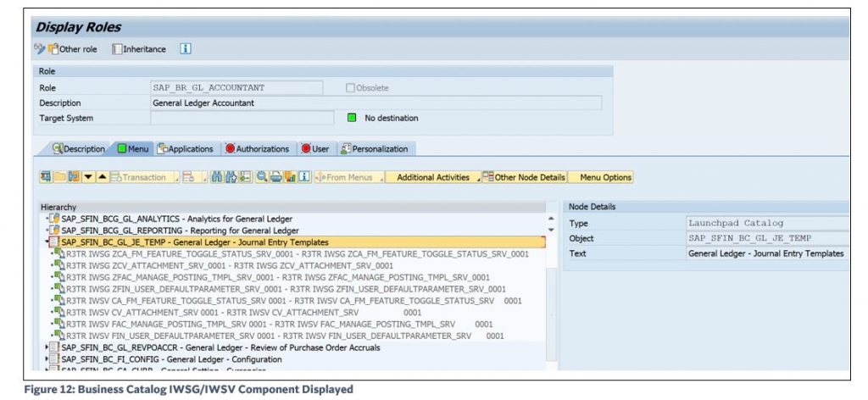Click the icon between Print and blue info
The image size is (868, 400).
coord(290,177)
